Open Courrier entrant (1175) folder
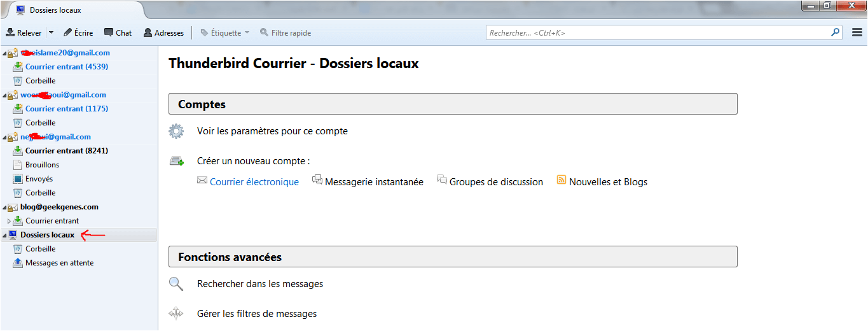This screenshot has height=331, width=868. [x=67, y=109]
